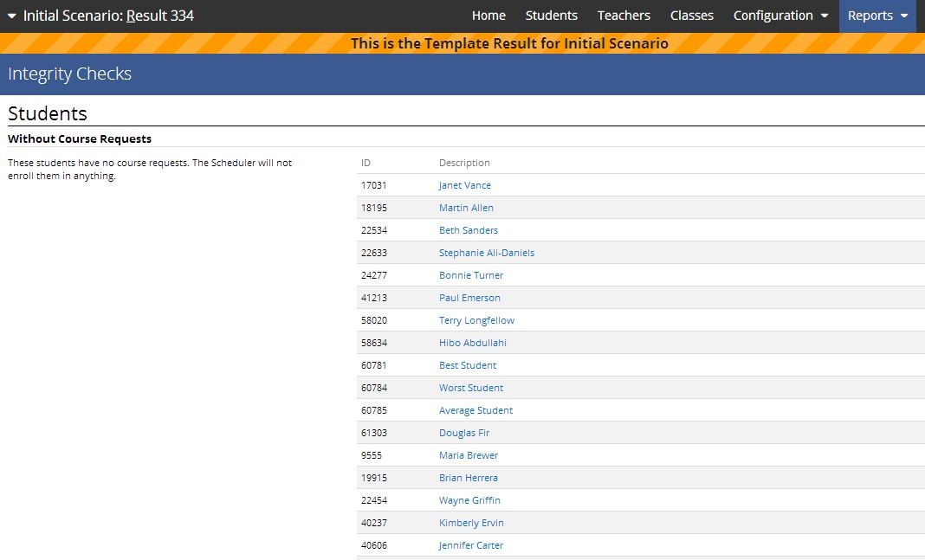925x560 pixels.
Task: Open Maria Brewer's profile
Action: point(468,454)
